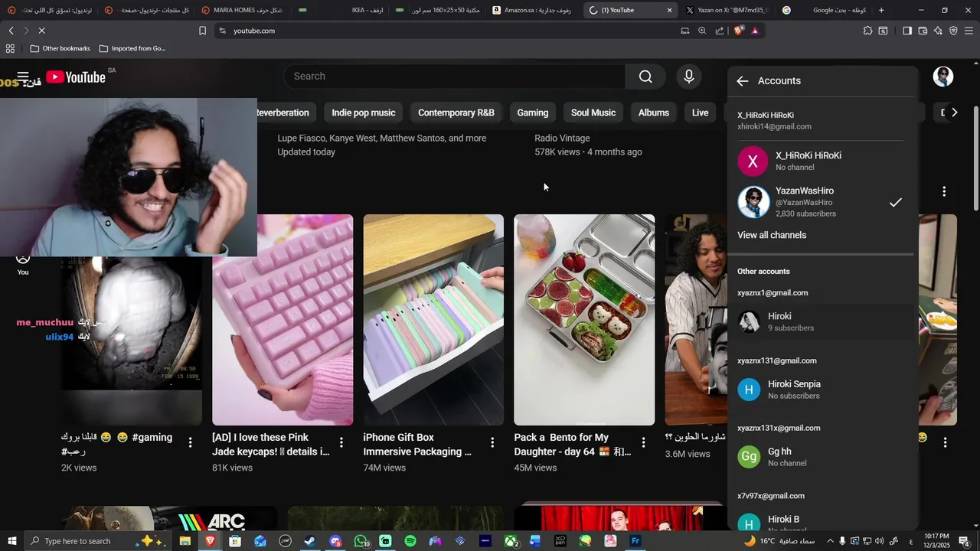Open the iPhone gift box short thumbnail
This screenshot has width=980, height=551.
pyautogui.click(x=433, y=320)
